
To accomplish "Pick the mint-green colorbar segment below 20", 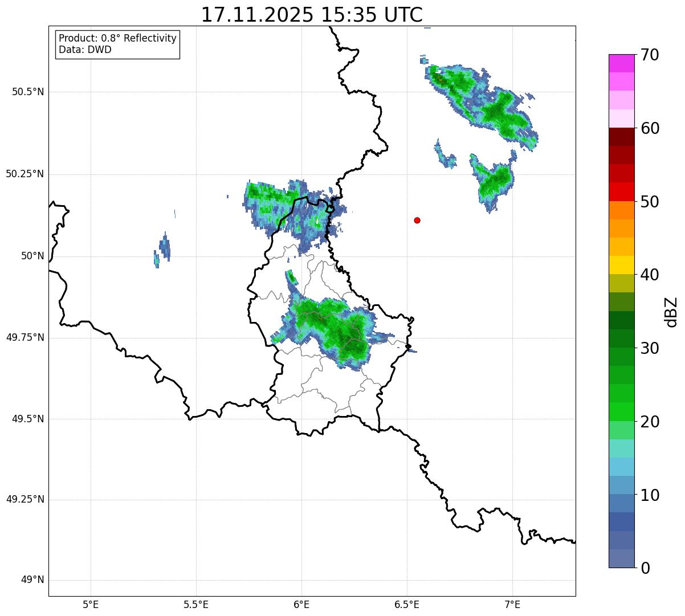I will [x=621, y=430].
